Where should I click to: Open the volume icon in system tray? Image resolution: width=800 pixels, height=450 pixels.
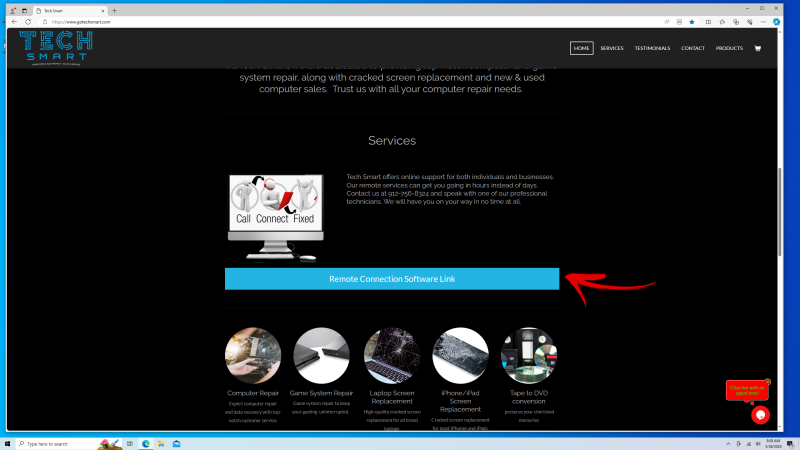coord(758,444)
